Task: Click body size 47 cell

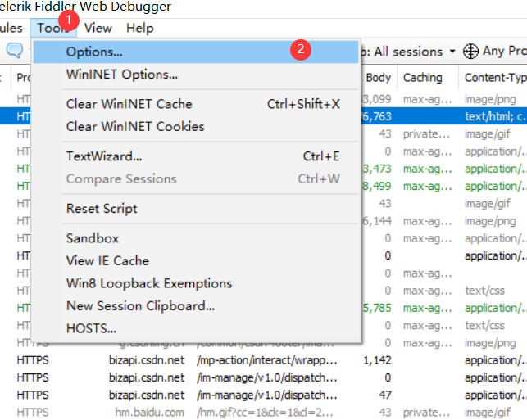Action: 385,395
